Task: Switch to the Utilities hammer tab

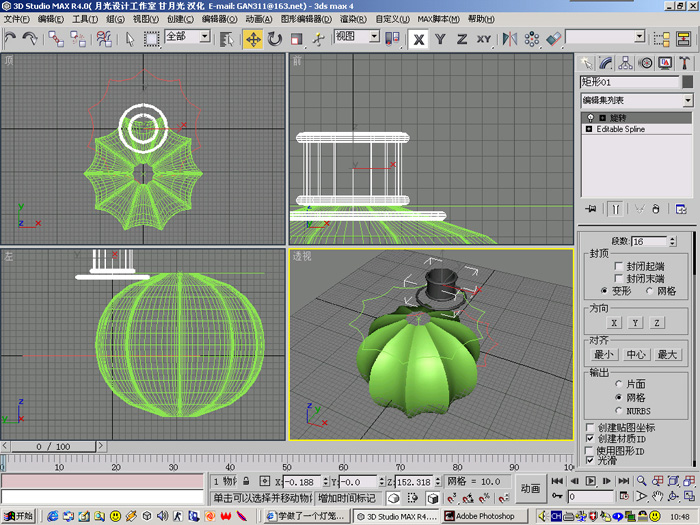Action: click(x=684, y=63)
